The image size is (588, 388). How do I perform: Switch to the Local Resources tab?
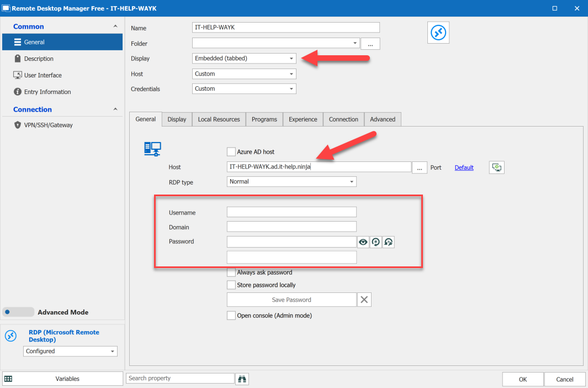(x=219, y=119)
